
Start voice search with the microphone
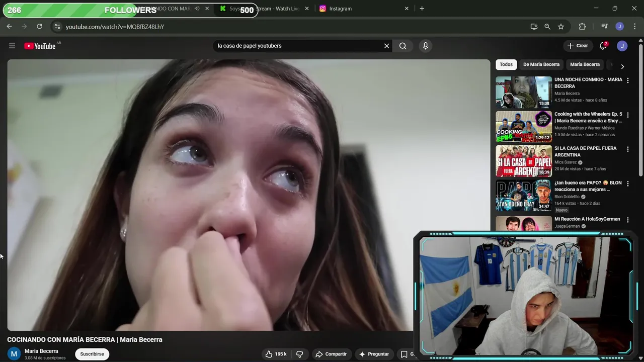[426, 46]
